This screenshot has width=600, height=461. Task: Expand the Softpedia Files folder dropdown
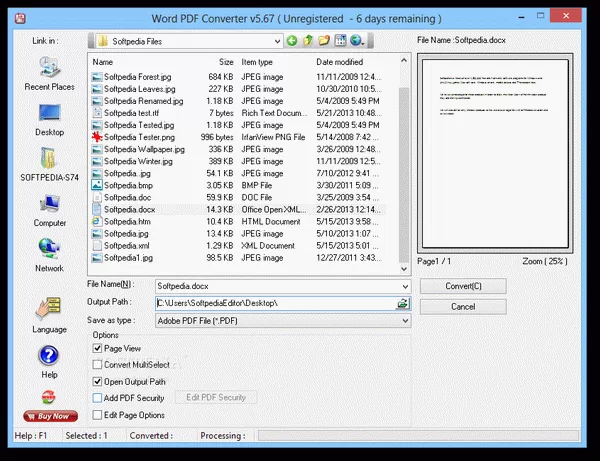click(x=277, y=41)
